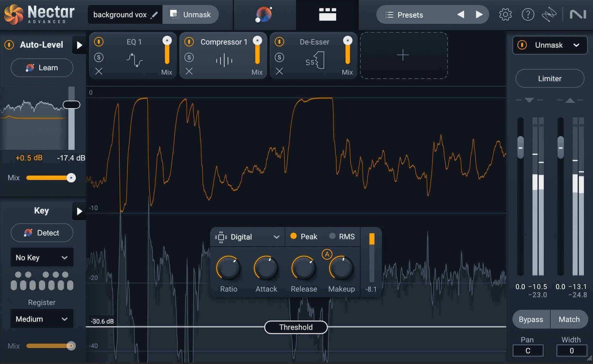Screen dimensions: 593x364
Task: Open the Vocal Assistant orb icon
Action: (264, 14)
